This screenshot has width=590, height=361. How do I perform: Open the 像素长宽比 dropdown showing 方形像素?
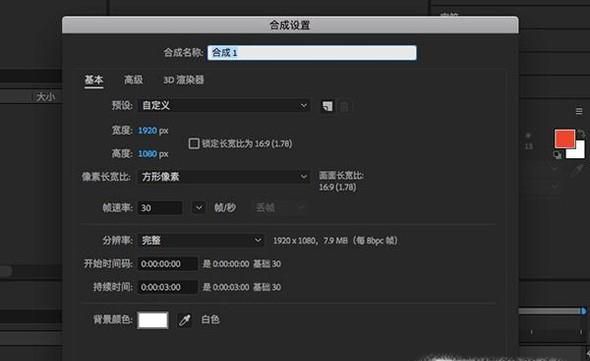[224, 177]
